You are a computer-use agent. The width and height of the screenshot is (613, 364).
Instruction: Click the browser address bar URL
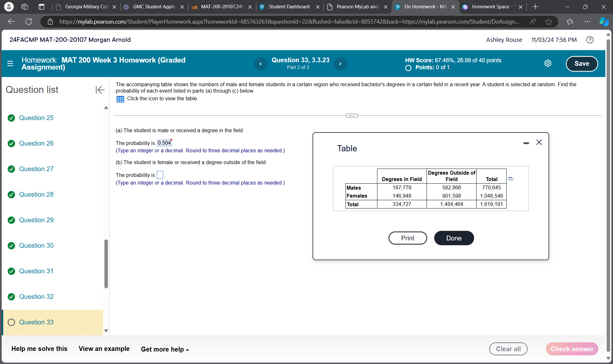click(289, 22)
